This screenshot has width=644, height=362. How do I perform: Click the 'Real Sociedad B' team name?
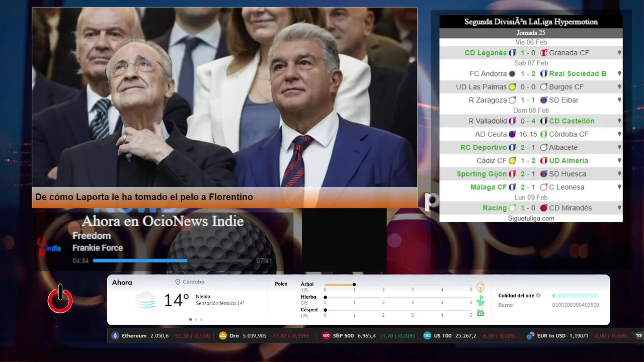pos(578,73)
